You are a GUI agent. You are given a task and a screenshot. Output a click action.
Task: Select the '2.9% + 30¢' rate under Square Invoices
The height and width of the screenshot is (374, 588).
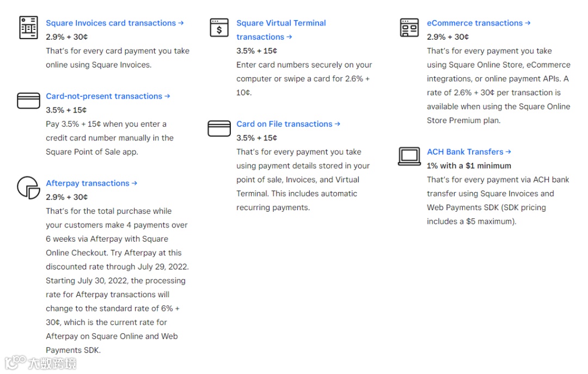pos(67,37)
